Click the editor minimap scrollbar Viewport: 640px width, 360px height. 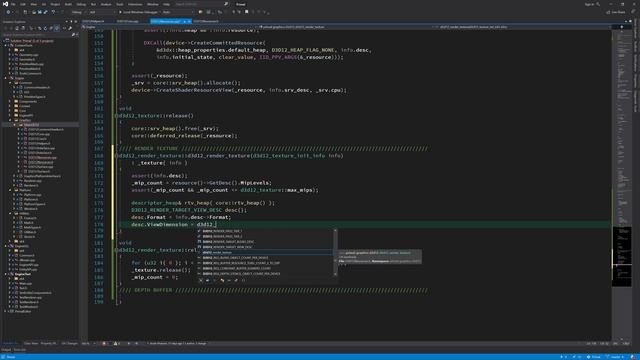622,184
